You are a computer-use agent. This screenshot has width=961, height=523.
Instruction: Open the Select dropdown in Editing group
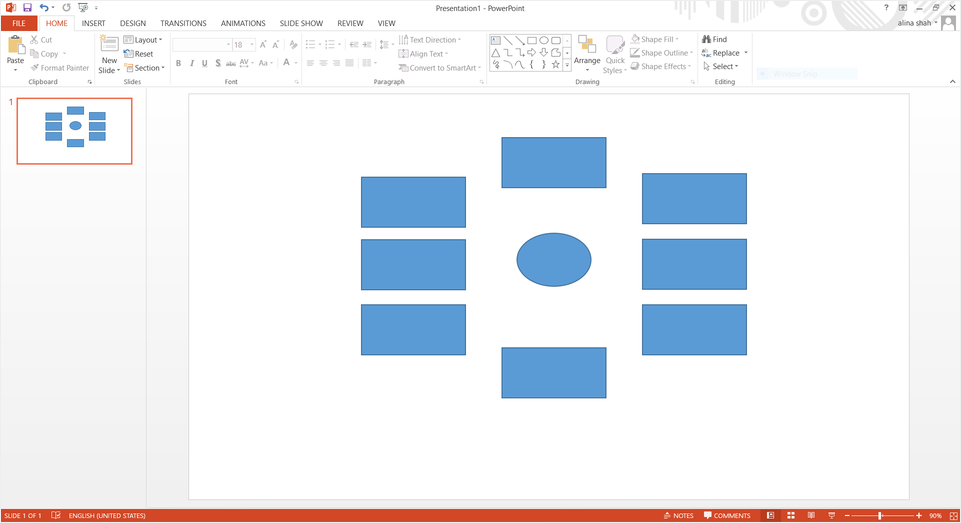(x=723, y=67)
